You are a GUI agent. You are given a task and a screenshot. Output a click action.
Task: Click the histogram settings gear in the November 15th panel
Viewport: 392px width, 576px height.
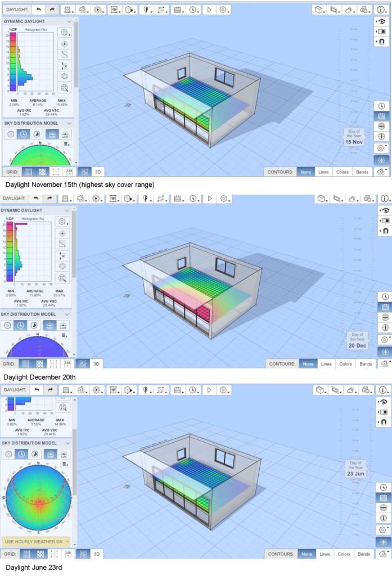pyautogui.click(x=65, y=32)
